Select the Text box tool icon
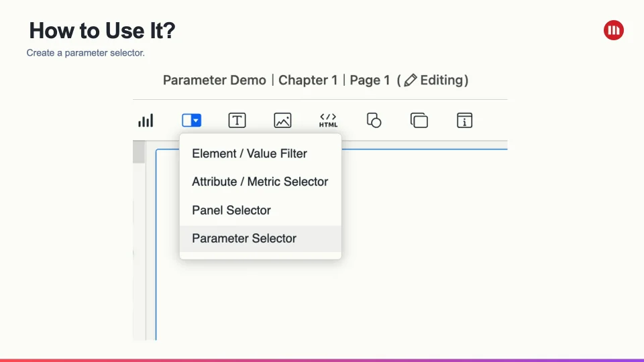Screen dimensions: 644x362 [x=237, y=121]
